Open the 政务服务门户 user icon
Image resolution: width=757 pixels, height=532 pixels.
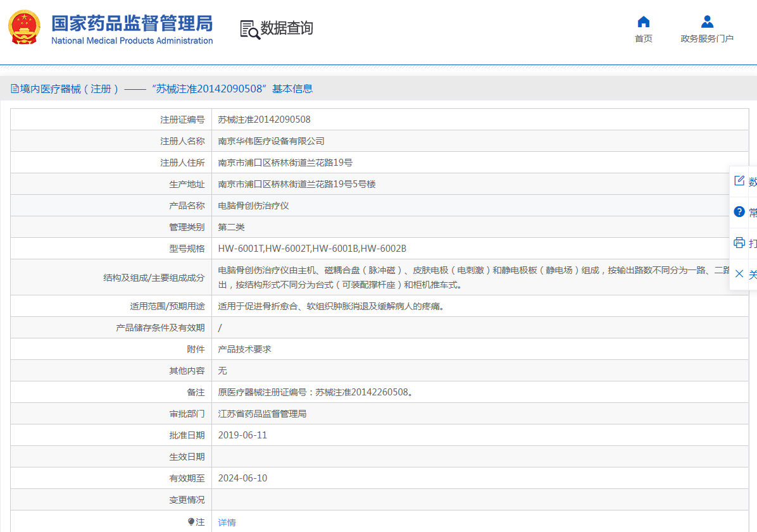click(x=707, y=22)
